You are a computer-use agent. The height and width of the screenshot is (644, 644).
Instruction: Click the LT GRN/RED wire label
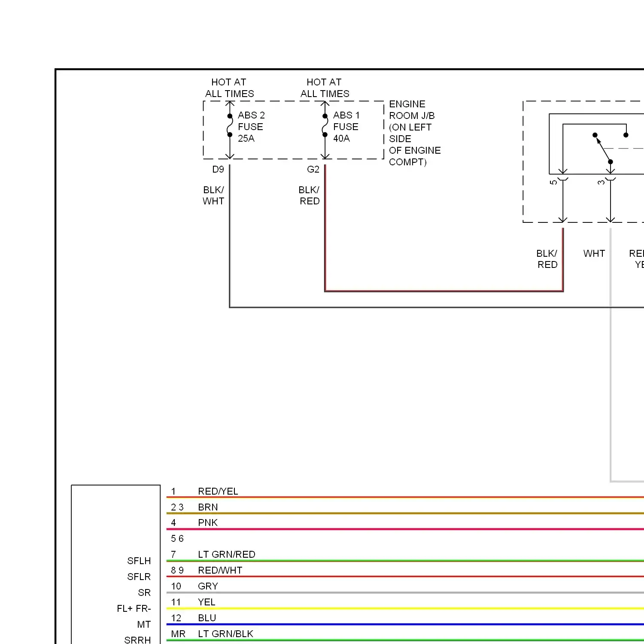point(227,554)
